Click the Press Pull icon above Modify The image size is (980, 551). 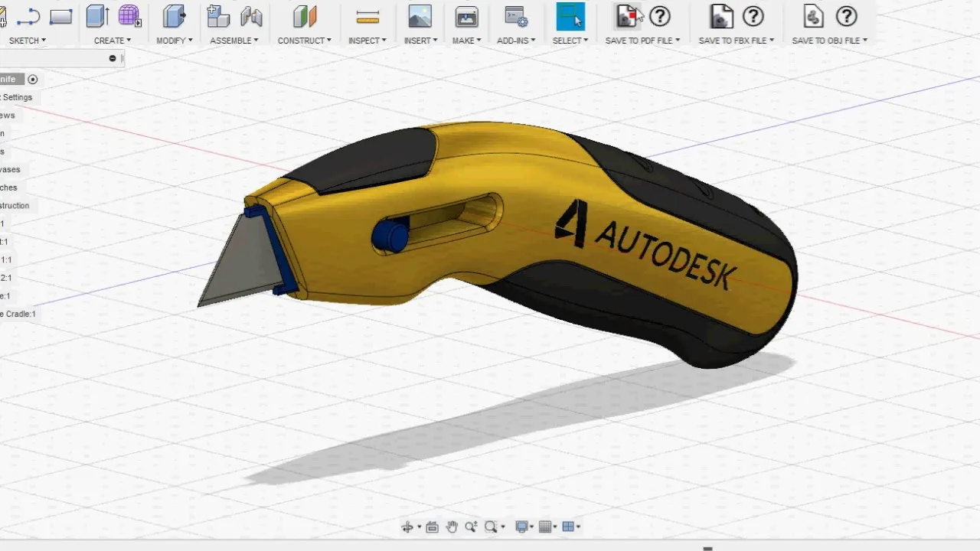click(174, 16)
